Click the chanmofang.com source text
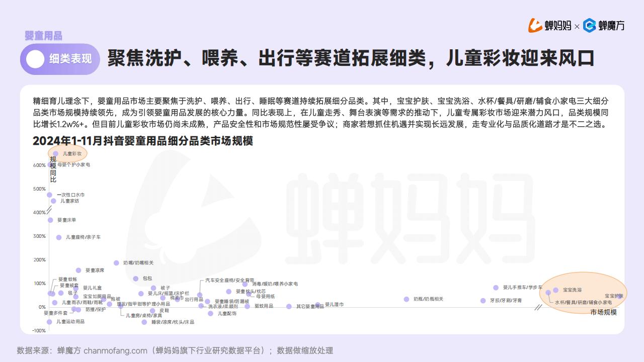The height and width of the screenshot is (362, 644). [x=115, y=350]
